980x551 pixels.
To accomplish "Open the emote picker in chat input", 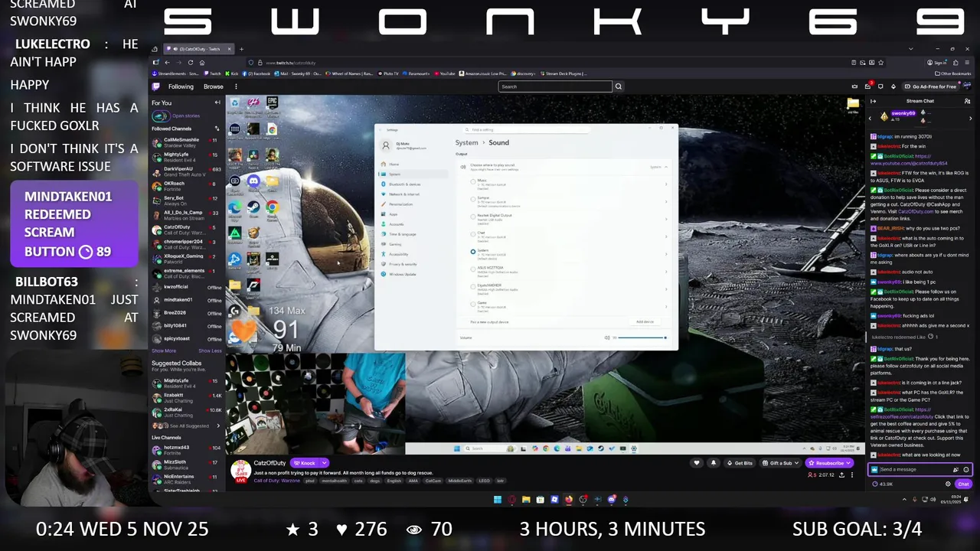I will (x=965, y=469).
